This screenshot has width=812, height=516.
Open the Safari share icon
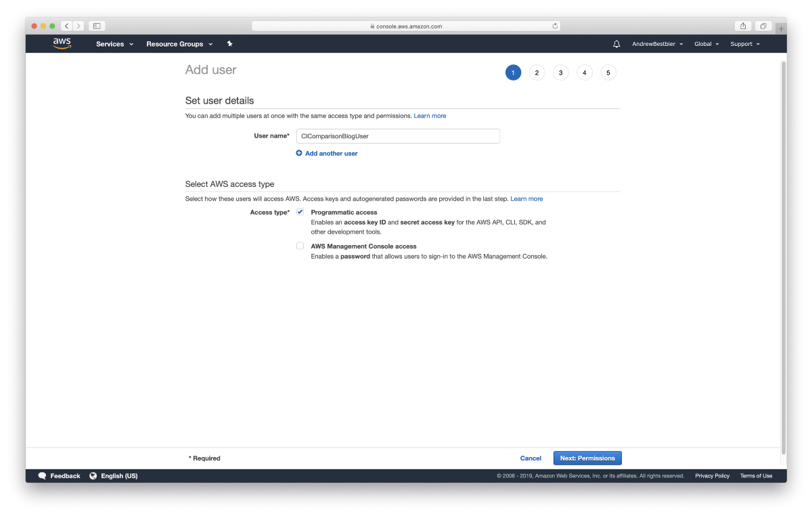click(743, 26)
